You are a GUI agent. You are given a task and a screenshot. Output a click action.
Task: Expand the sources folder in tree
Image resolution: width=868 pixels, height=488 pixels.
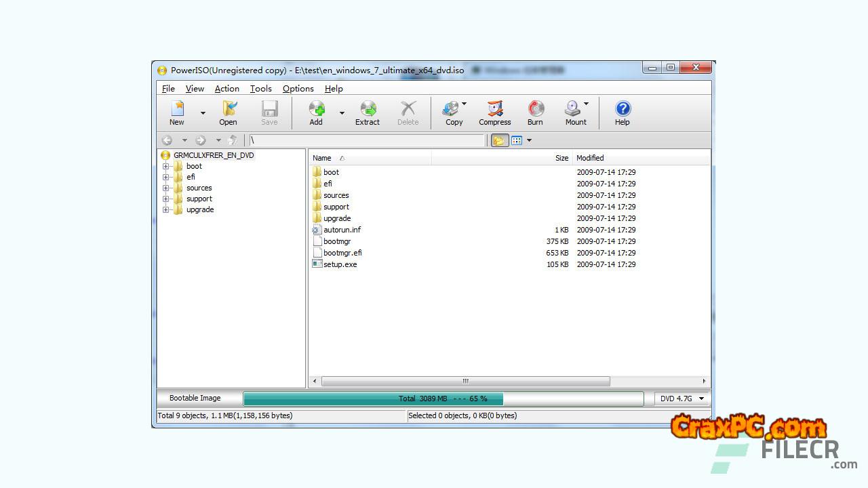pyautogui.click(x=166, y=188)
